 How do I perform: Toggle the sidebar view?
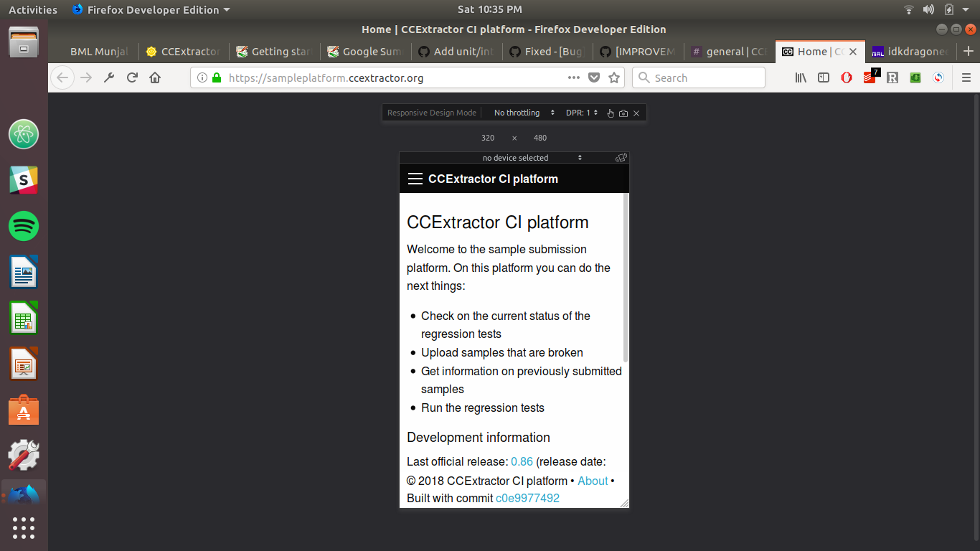click(824, 77)
